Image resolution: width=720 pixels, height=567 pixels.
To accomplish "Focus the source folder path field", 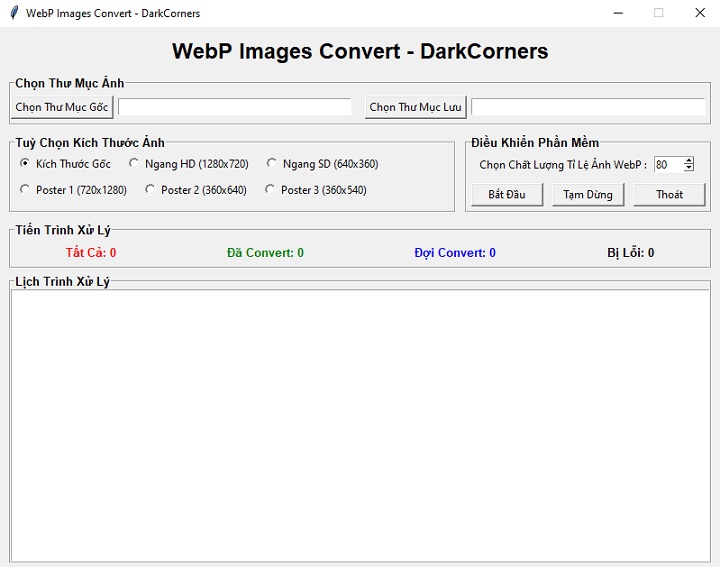I will [x=235, y=107].
